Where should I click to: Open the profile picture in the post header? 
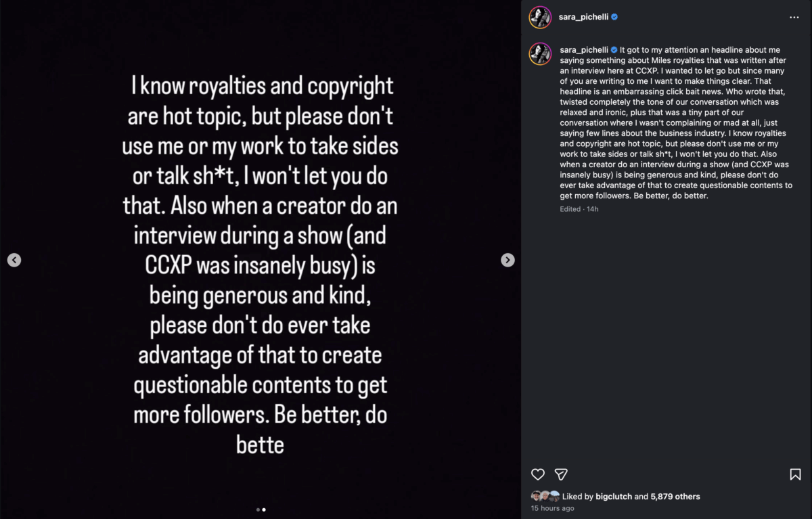pos(540,17)
